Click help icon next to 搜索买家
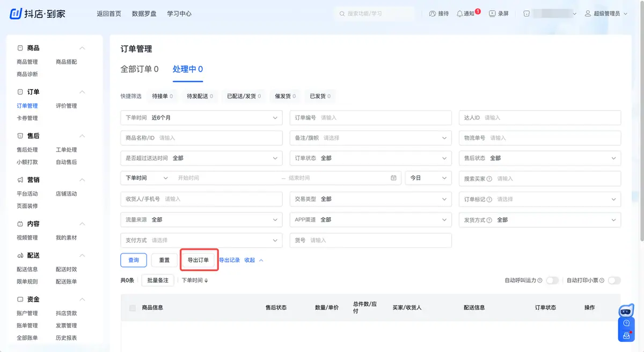The width and height of the screenshot is (644, 352). point(489,178)
